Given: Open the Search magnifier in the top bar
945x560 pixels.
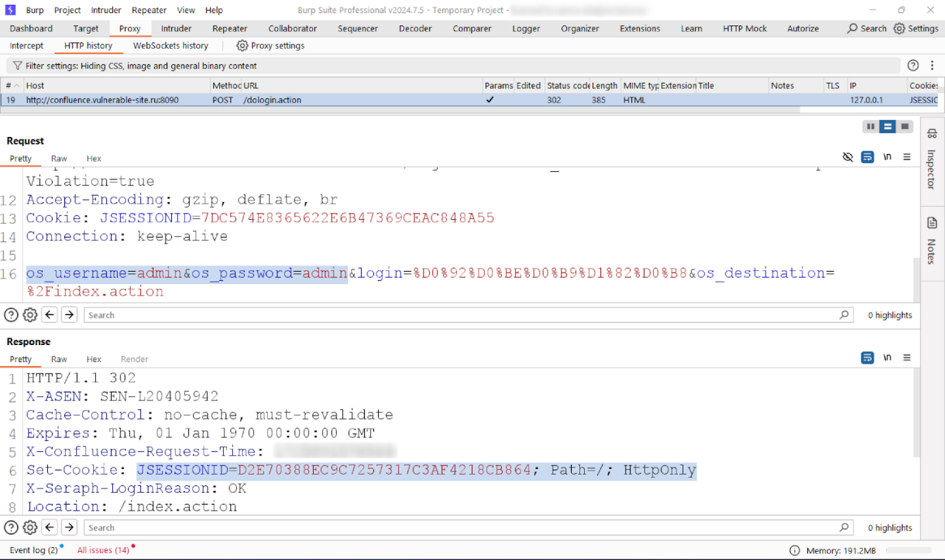Looking at the screenshot, I should click(x=853, y=29).
